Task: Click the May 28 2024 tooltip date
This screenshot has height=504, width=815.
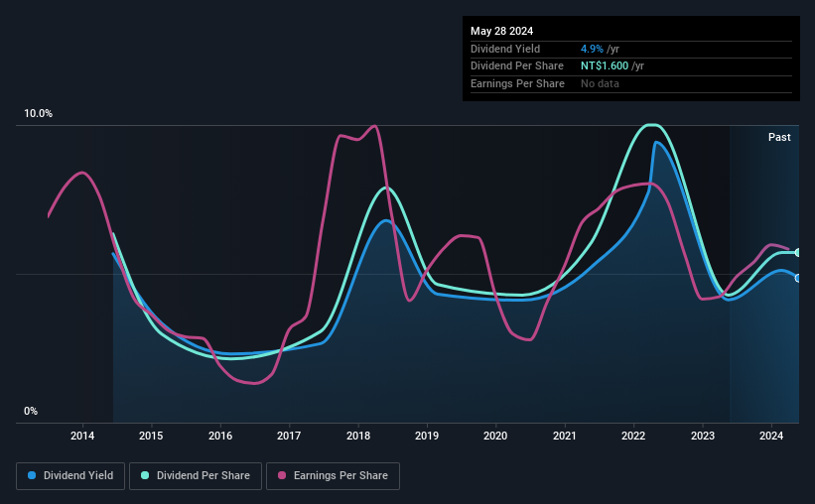Action: click(501, 31)
